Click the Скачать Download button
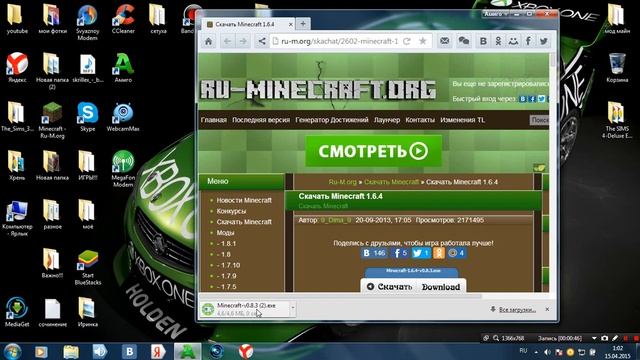Viewport: 640px width, 360px height. pyautogui.click(x=413, y=286)
